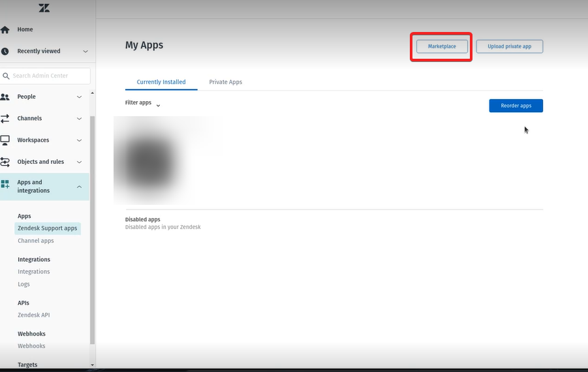Click the Webhooks section heading
Screen dimensions: 588x372
31,333
